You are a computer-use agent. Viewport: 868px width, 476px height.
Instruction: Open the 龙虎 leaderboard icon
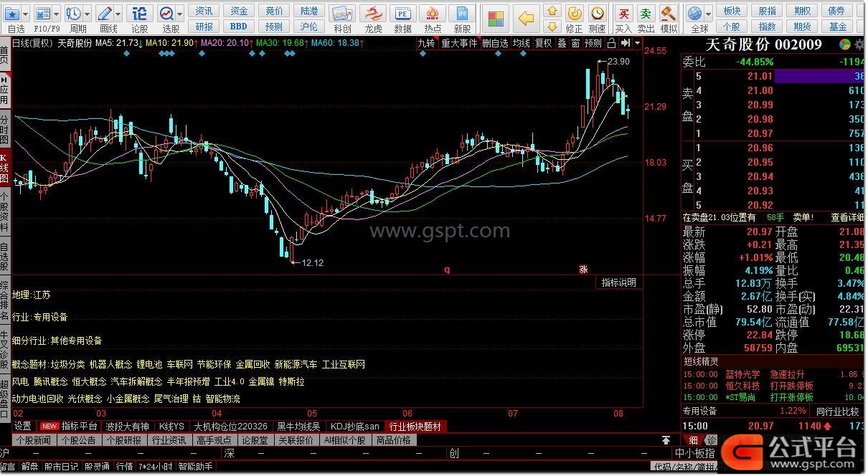373,14
